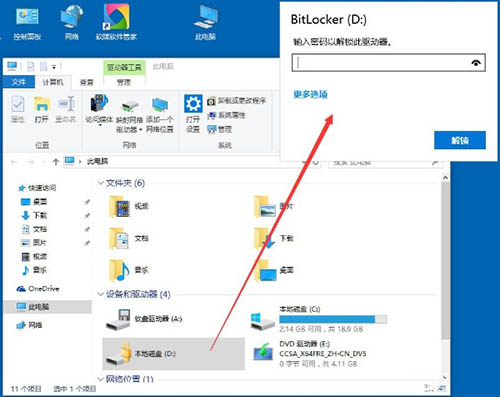
Task: Click the BitLocker password input field
Action: pos(388,63)
